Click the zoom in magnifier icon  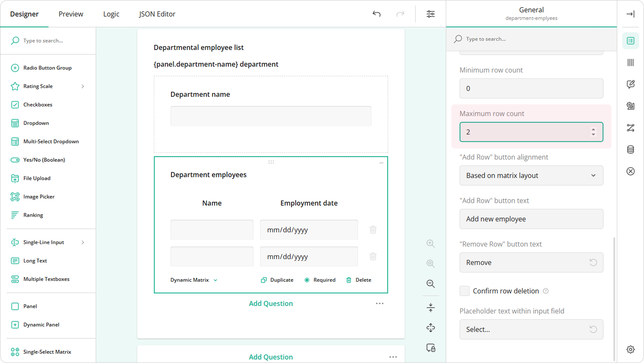point(430,243)
